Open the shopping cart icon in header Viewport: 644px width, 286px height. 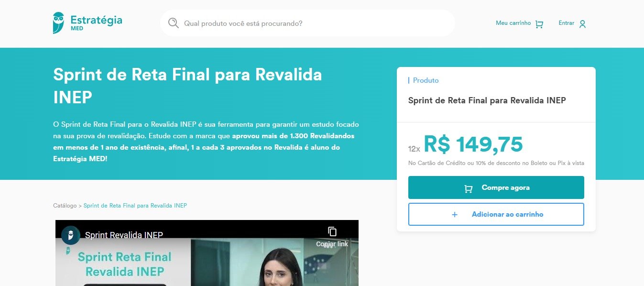pyautogui.click(x=539, y=24)
